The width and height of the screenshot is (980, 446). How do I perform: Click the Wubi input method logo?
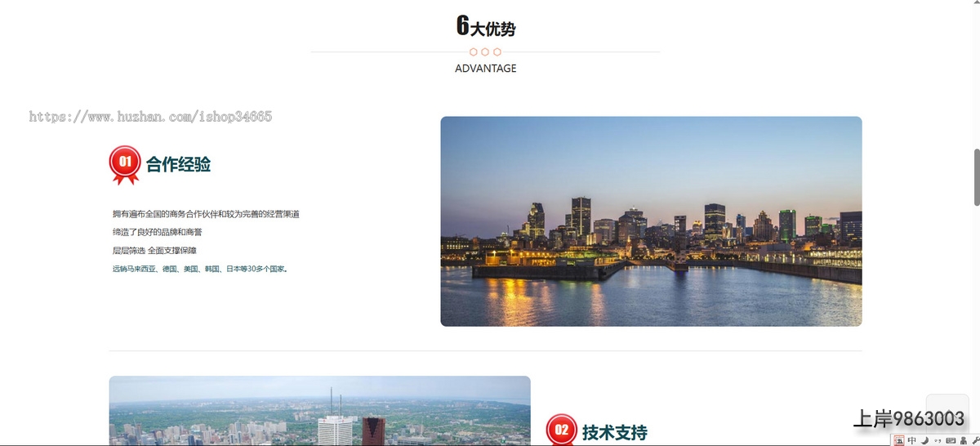pos(899,440)
